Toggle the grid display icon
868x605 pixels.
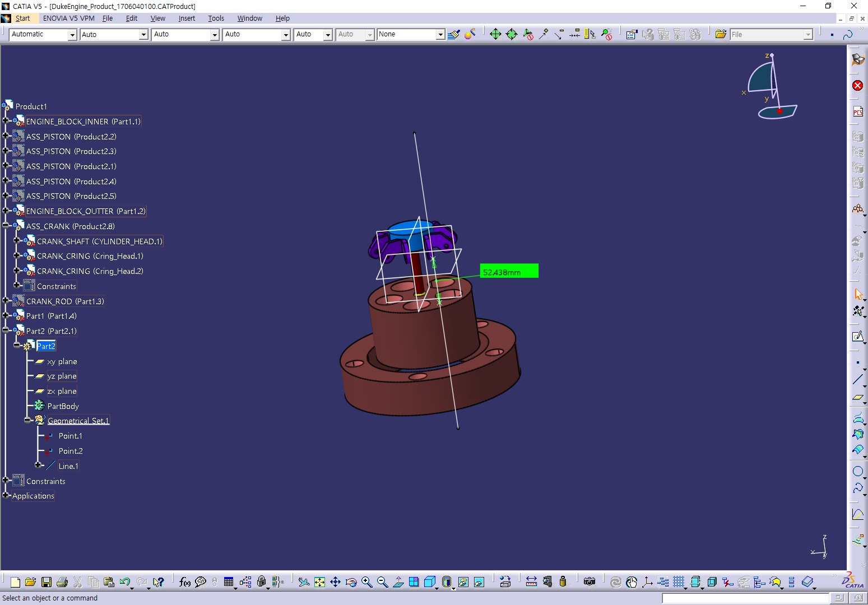pos(679,582)
